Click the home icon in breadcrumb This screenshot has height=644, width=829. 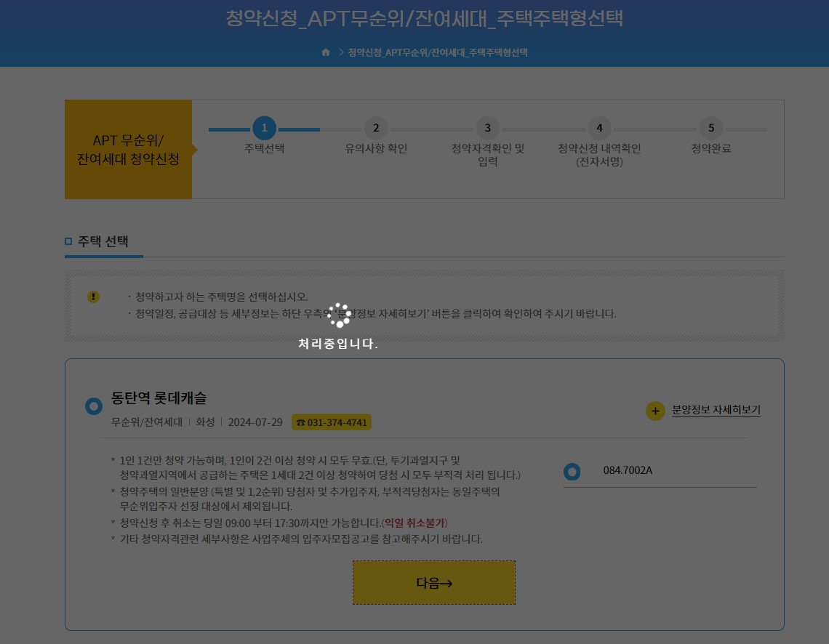coord(326,52)
